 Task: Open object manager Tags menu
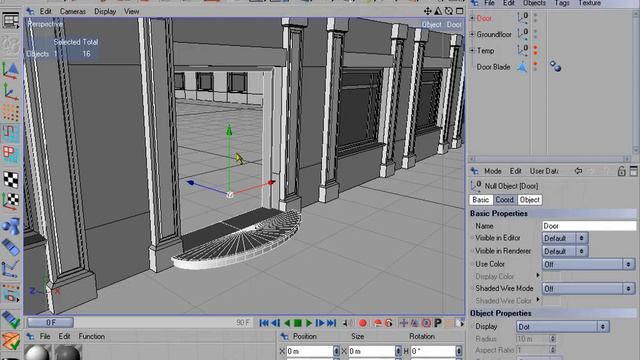562,3
